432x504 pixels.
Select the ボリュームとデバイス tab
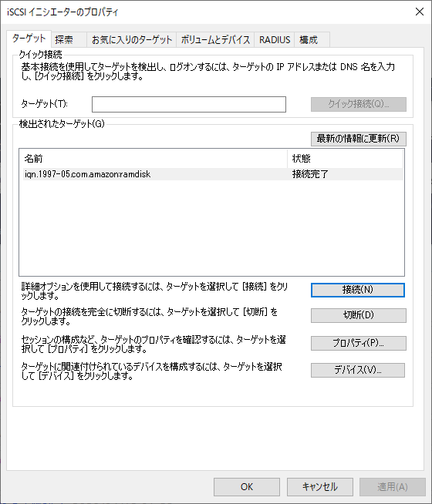click(x=215, y=40)
